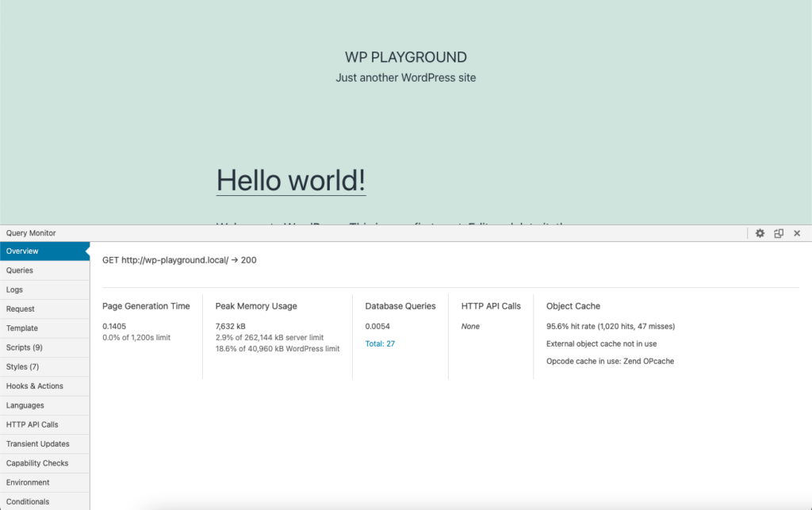Open the Hello world! post link

click(x=291, y=180)
